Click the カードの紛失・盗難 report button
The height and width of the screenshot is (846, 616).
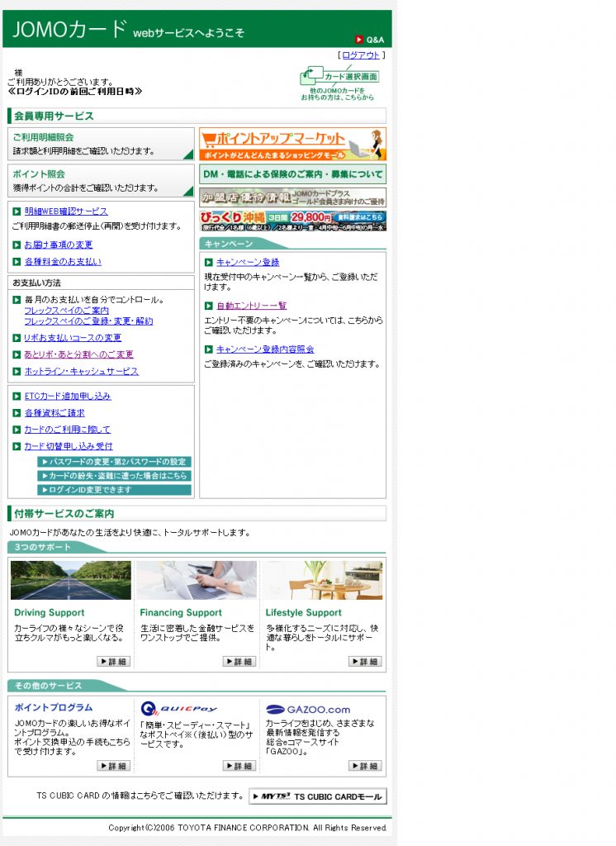(x=114, y=476)
